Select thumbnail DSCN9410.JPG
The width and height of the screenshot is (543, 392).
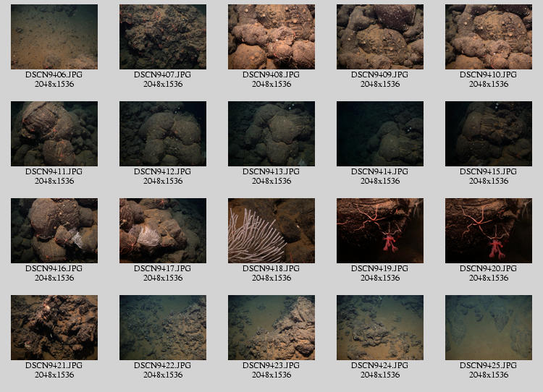coord(489,37)
